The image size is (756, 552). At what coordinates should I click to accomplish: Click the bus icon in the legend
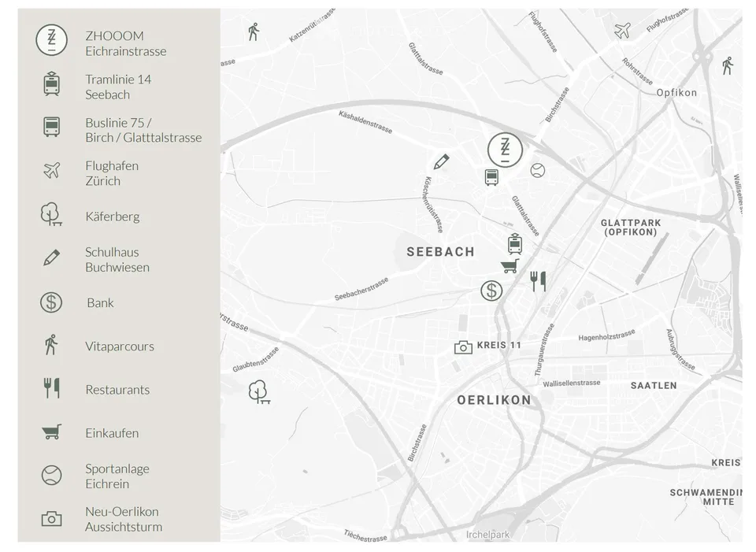(x=52, y=128)
